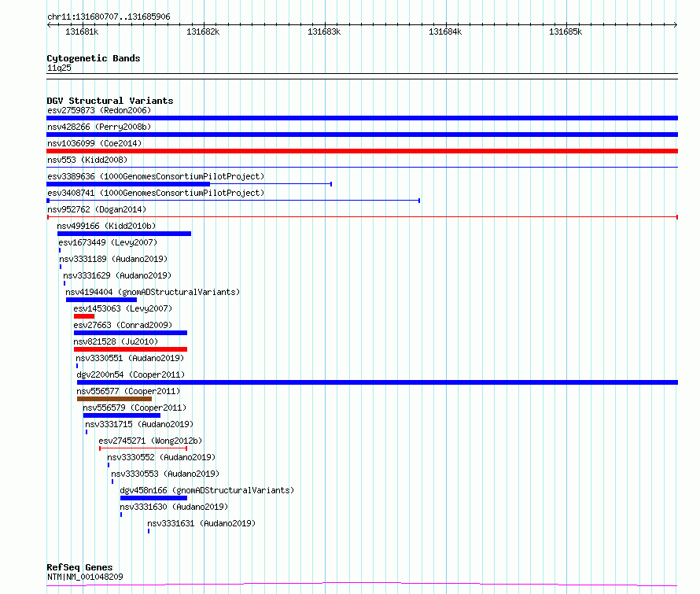Click the 131683k ruler position

(x=324, y=31)
